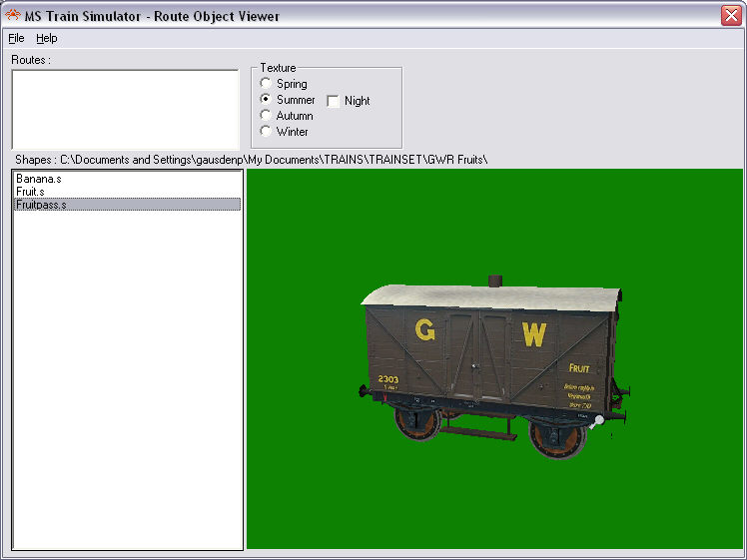Click the yellow G letter on the wagon
The image size is (747, 560).
point(425,331)
